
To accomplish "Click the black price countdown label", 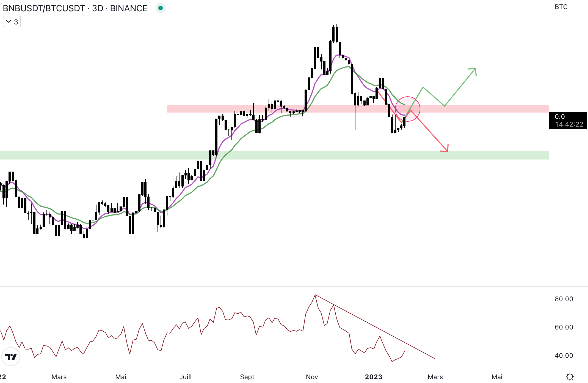I will [x=568, y=121].
